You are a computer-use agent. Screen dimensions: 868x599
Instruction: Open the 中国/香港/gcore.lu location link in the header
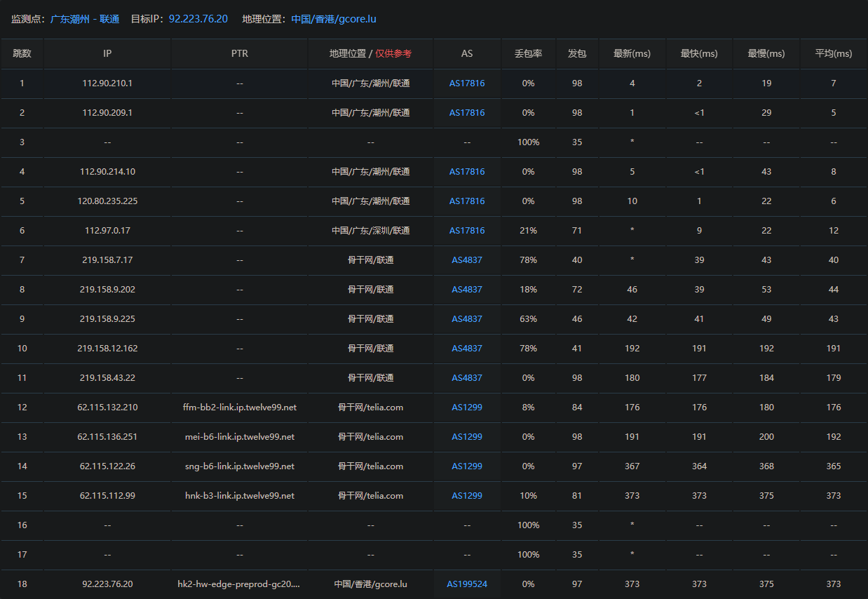point(334,19)
